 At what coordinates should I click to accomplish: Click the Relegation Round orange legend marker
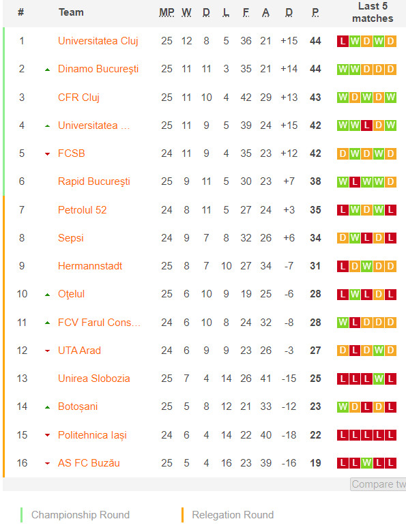[x=182, y=515]
